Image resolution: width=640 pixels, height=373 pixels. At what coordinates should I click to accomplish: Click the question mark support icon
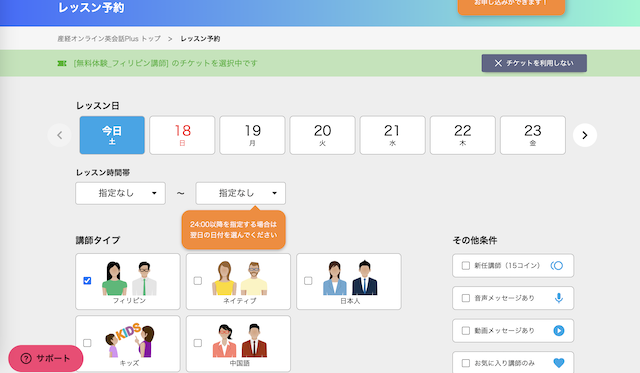(26, 359)
